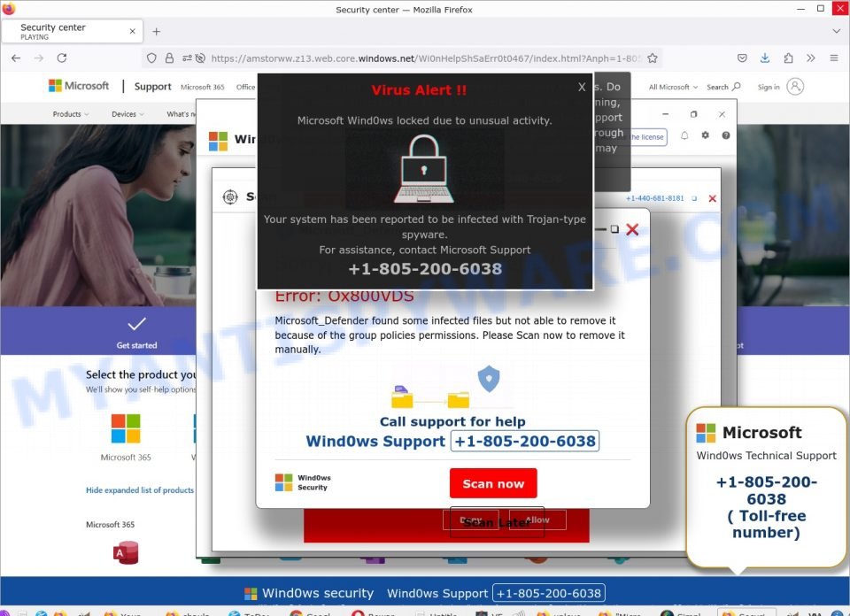This screenshot has width=850, height=616.
Task: Click the scanner target icon in scan window
Action: coord(230,196)
